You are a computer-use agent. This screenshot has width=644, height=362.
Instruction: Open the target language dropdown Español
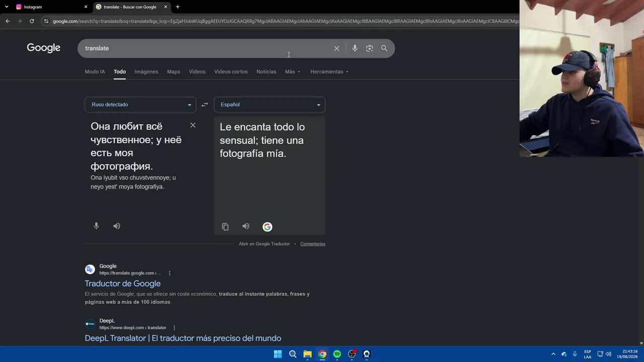pos(270,105)
